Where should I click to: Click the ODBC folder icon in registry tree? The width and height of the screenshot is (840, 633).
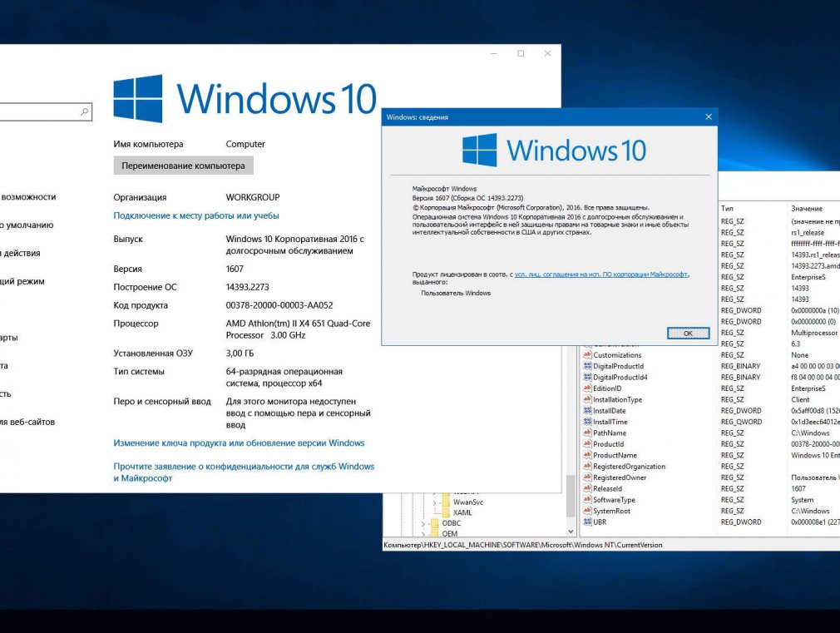coord(434,523)
